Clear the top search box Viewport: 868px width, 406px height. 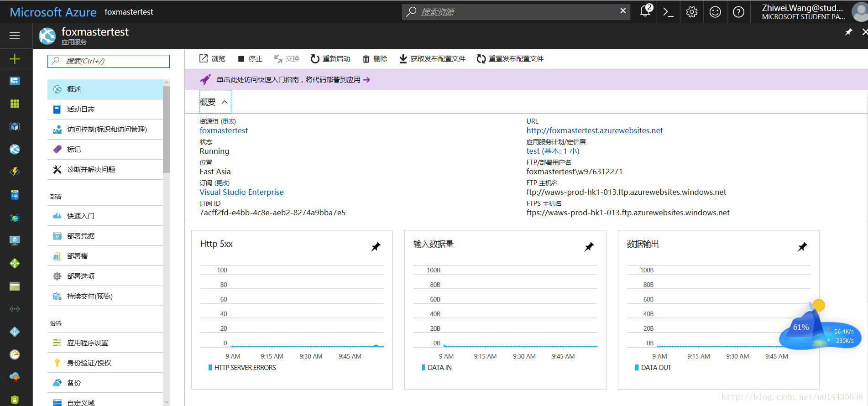[623, 10]
